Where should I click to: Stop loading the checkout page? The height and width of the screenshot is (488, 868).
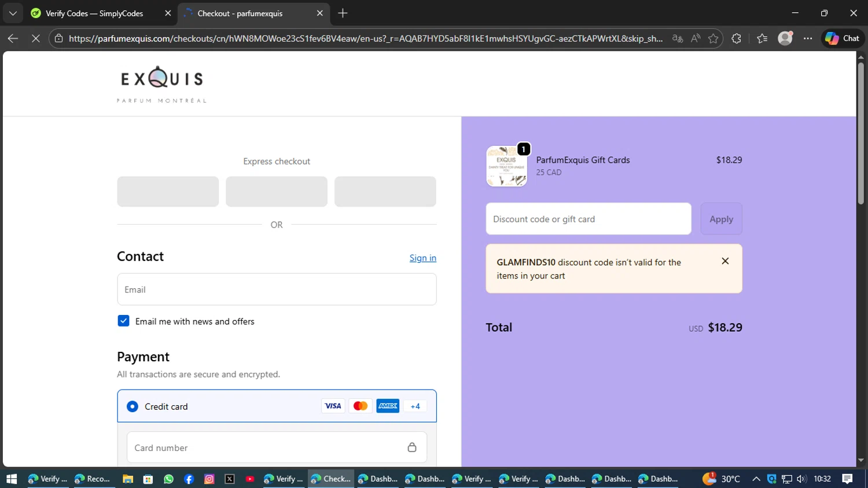tap(35, 38)
